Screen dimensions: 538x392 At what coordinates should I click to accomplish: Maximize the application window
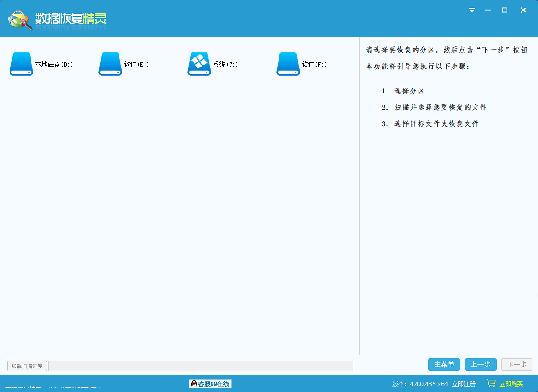click(x=505, y=10)
